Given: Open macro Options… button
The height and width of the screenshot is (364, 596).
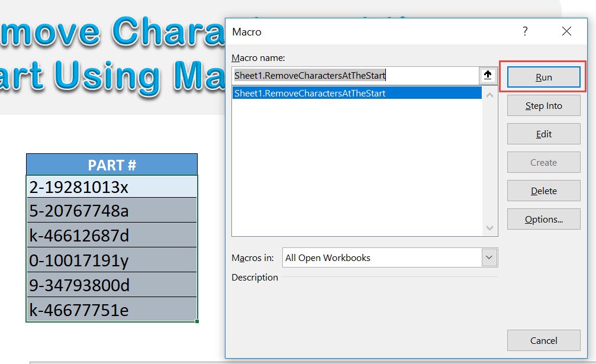Looking at the screenshot, I should point(543,219).
